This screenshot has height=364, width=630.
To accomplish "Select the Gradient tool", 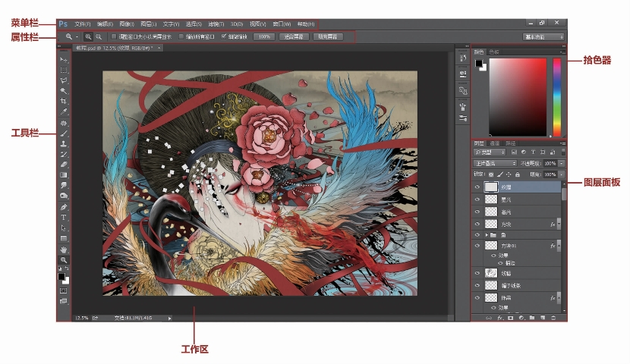I will [x=64, y=175].
